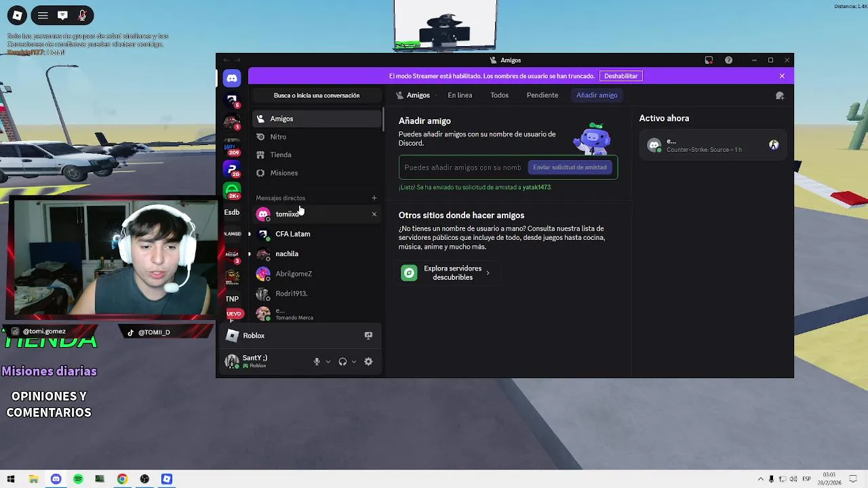Open the red UEVO server icon
Viewport: 868px width, 488px height.
click(x=233, y=314)
